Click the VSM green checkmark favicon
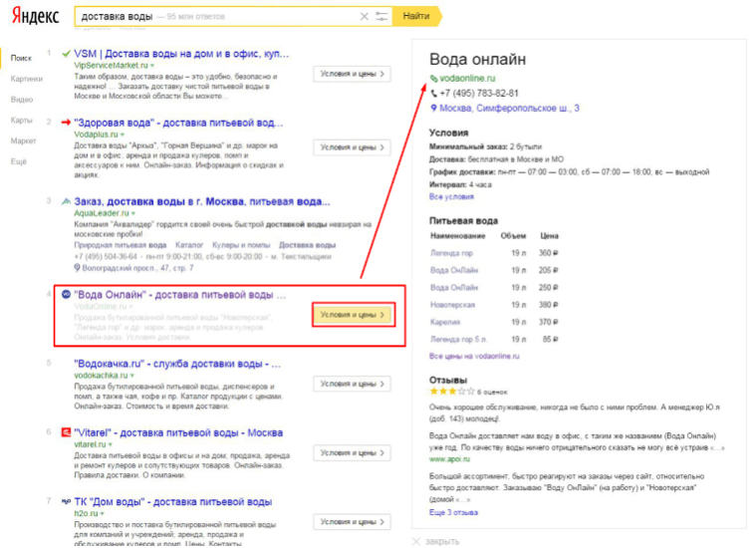This screenshot has width=756, height=548. click(66, 54)
